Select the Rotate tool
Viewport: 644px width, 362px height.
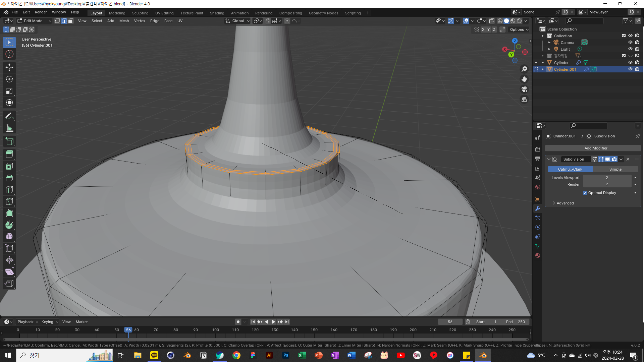(x=9, y=79)
